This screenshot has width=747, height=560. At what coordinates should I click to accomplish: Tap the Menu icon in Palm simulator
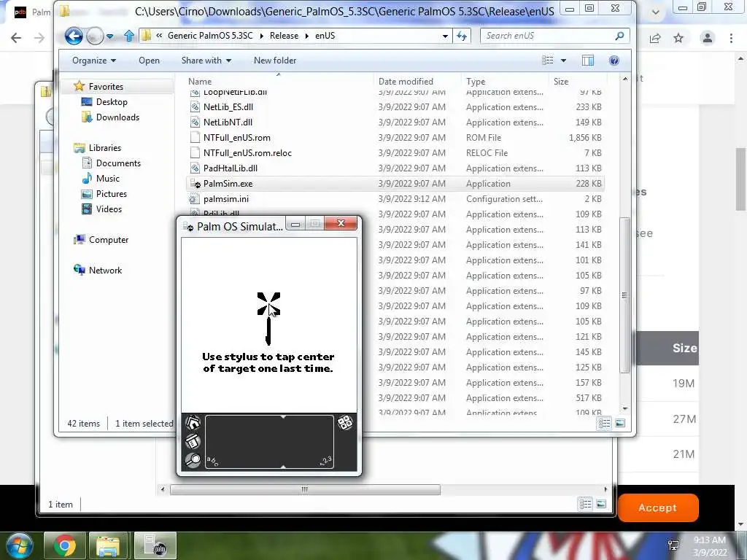(x=193, y=441)
